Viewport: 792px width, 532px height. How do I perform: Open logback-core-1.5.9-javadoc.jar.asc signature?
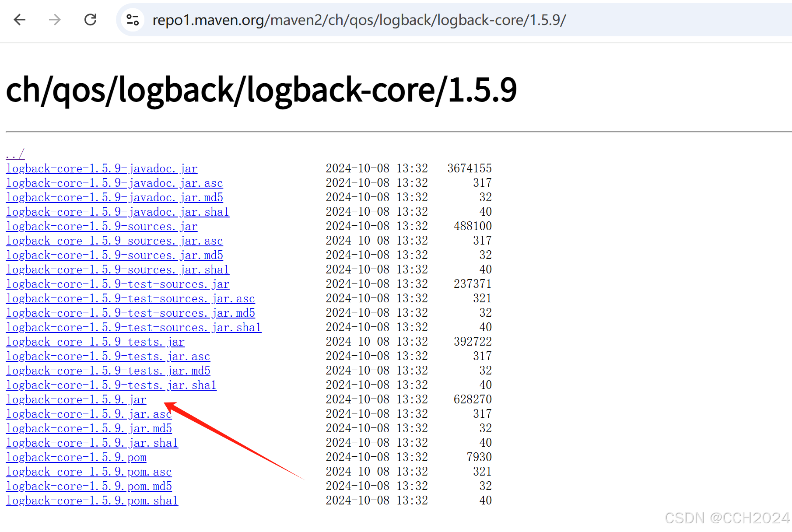point(114,183)
